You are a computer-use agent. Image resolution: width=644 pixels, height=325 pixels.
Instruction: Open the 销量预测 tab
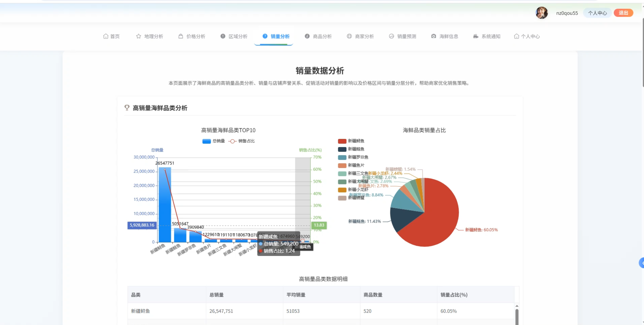point(402,36)
